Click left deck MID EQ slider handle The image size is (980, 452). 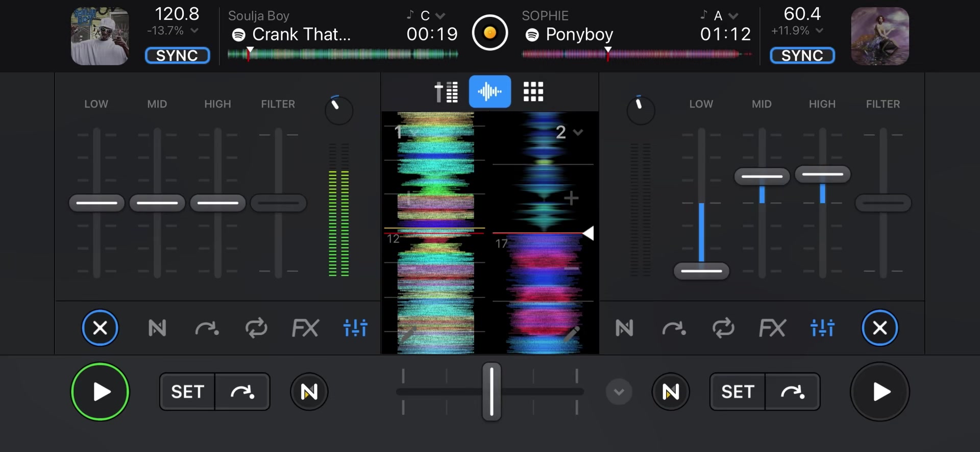pos(157,203)
